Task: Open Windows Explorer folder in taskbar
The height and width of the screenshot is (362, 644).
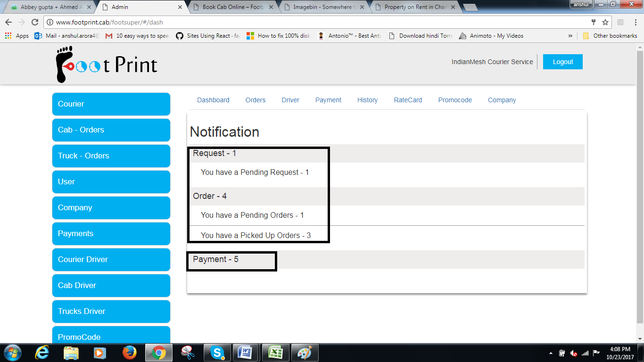Action: pyautogui.click(x=71, y=353)
